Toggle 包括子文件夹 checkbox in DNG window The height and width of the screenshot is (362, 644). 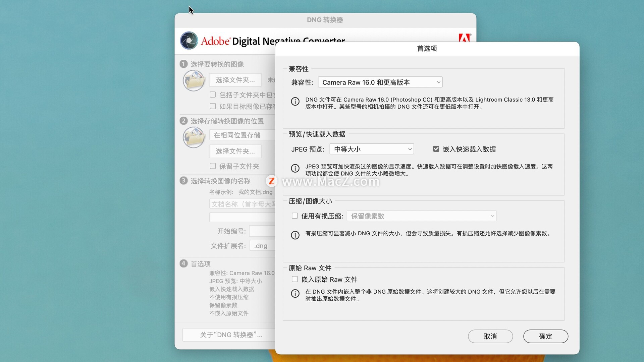point(213,95)
